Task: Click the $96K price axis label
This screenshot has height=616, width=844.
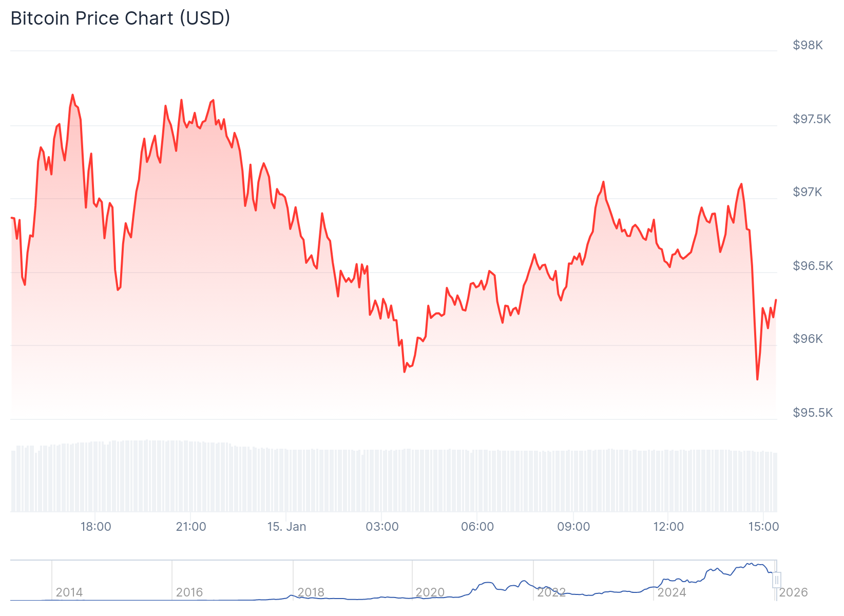Action: click(808, 339)
